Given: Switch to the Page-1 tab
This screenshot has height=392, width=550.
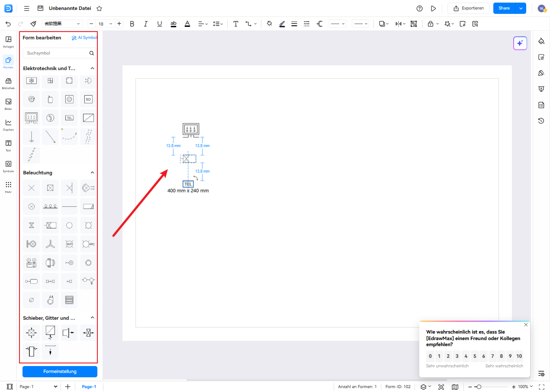Looking at the screenshot, I should 89,387.
